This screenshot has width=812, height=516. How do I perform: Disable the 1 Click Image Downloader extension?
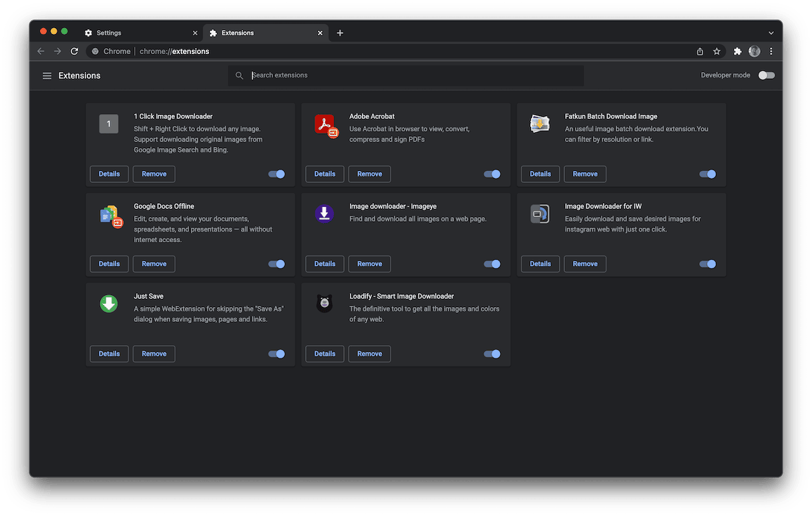pos(276,174)
